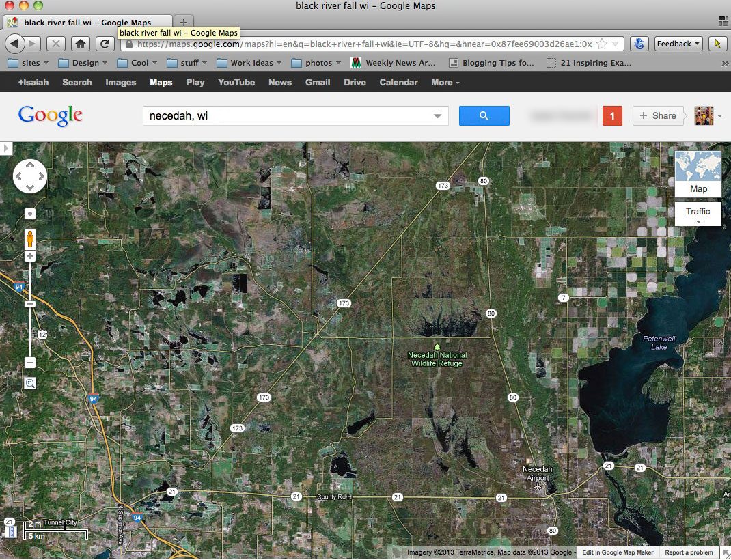This screenshot has height=560, width=731.
Task: Open Images in the Google bar
Action: [121, 83]
